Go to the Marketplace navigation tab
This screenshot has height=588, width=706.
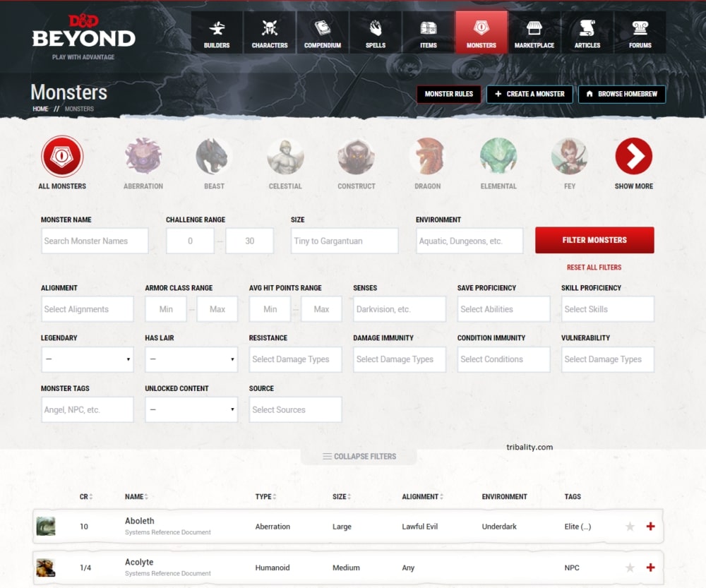point(534,32)
